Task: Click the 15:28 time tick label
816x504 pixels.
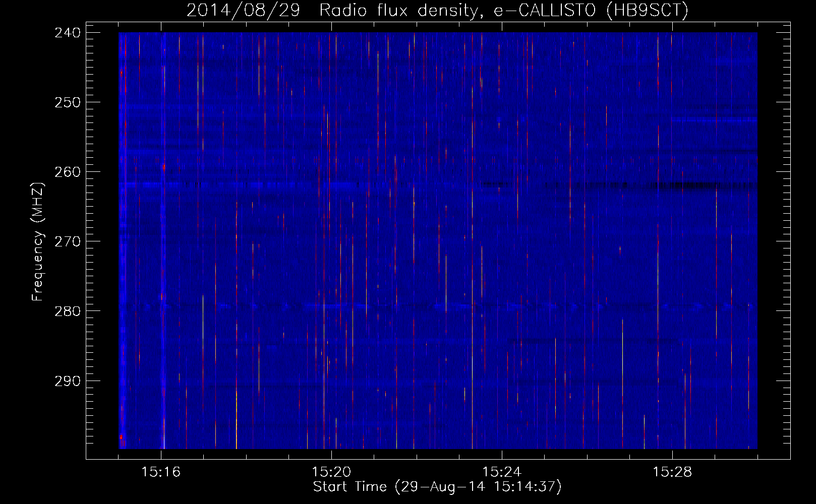Action: (x=672, y=472)
